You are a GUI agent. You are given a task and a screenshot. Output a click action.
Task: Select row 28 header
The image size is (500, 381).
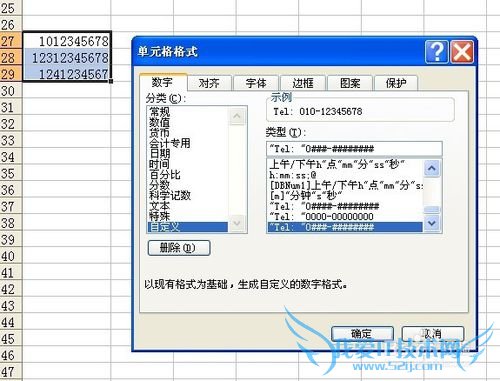[11, 57]
